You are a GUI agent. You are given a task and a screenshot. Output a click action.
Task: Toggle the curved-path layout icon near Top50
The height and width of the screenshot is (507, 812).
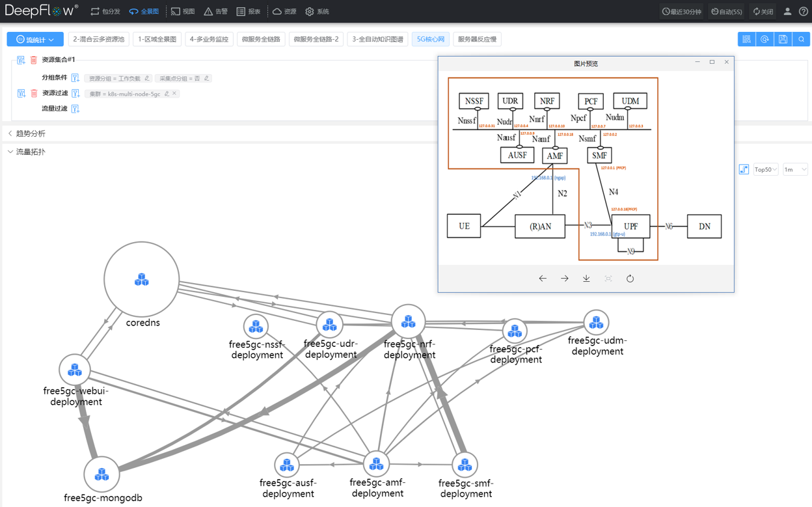(744, 169)
